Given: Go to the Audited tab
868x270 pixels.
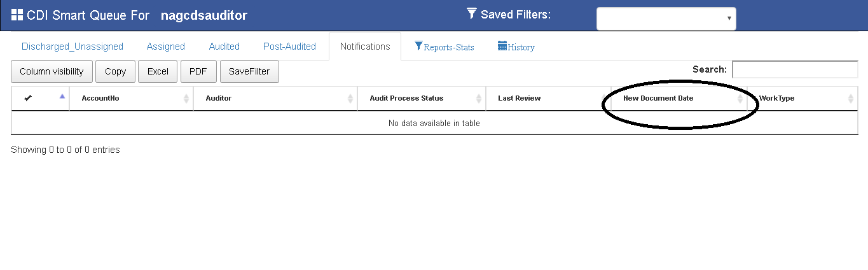Looking at the screenshot, I should pos(224,46).
